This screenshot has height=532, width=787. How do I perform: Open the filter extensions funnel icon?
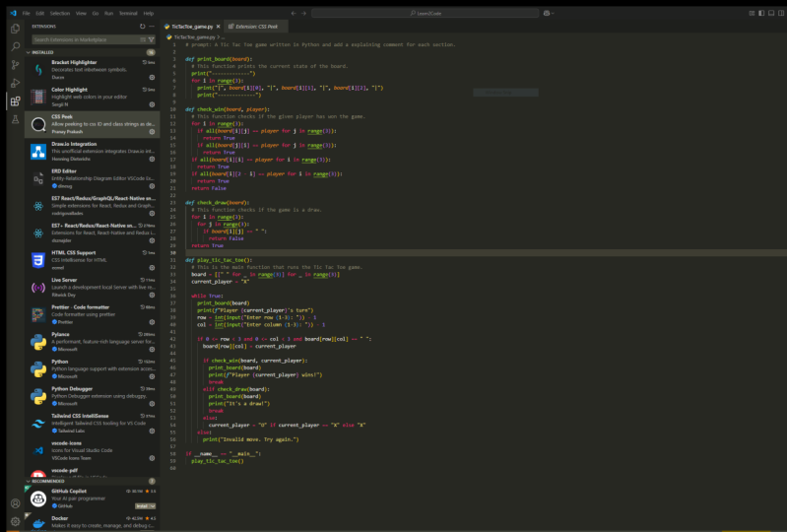(151, 39)
